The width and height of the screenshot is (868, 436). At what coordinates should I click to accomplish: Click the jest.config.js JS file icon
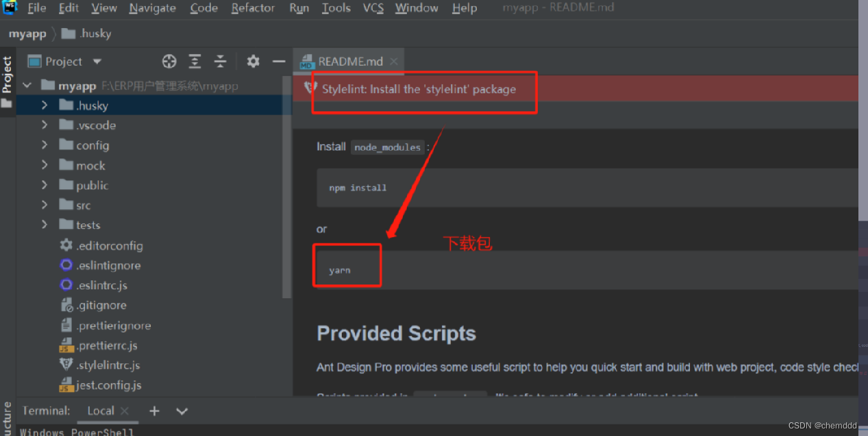[x=66, y=385]
